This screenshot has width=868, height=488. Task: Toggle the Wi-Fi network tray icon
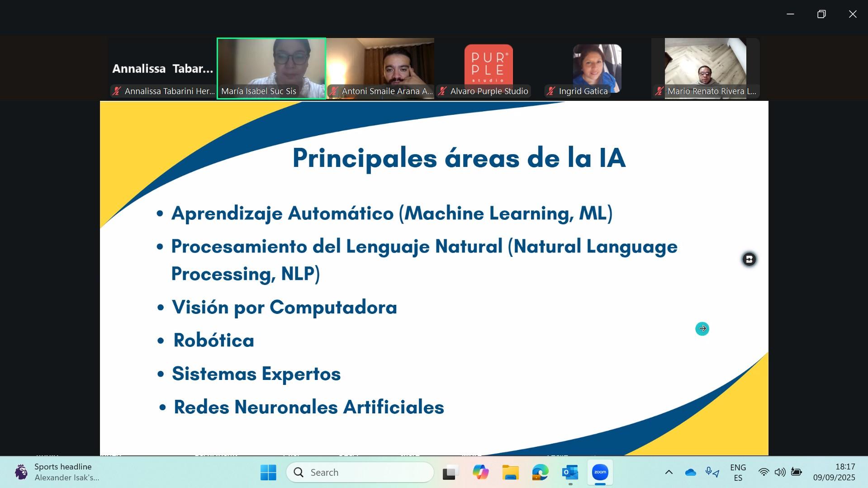pos(764,473)
